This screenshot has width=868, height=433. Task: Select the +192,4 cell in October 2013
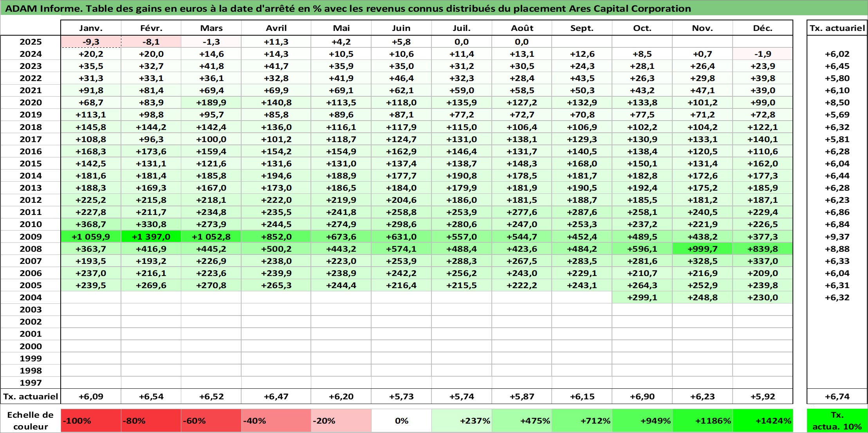point(642,188)
